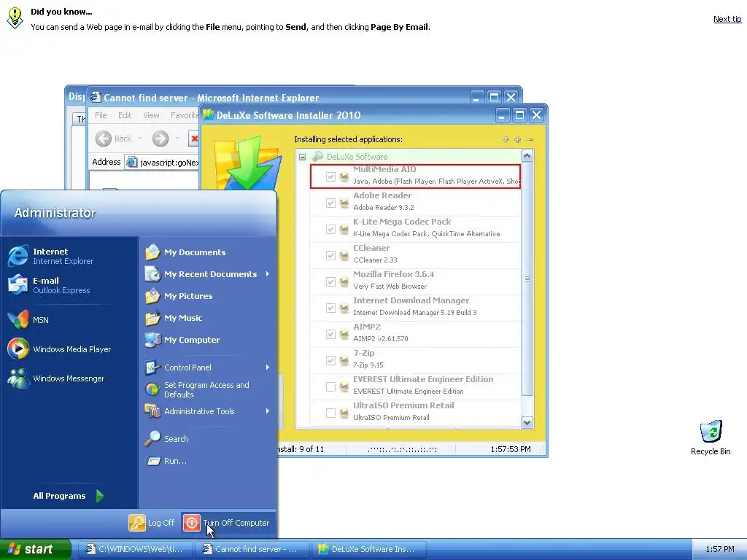Open the Run... dialog
Screen dimensions: 747x560
(166, 461)
